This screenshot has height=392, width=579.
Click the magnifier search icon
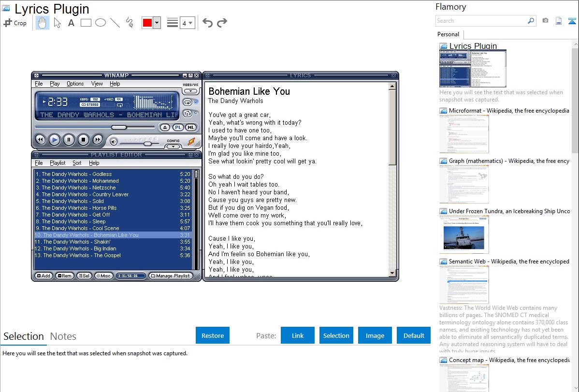[x=531, y=21]
